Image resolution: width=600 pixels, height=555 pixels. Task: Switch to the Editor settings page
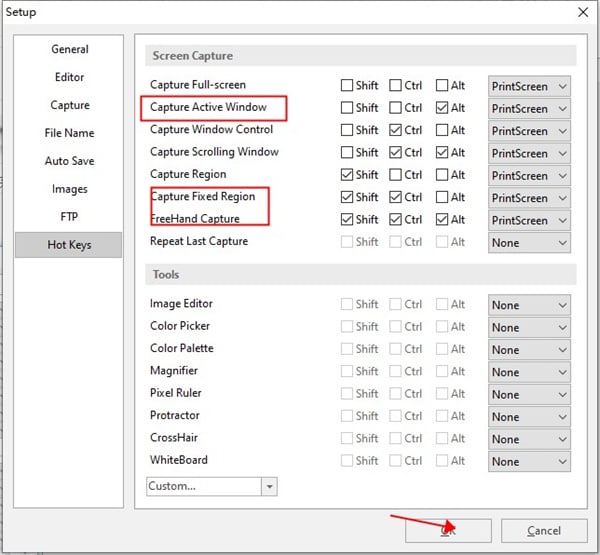(69, 77)
